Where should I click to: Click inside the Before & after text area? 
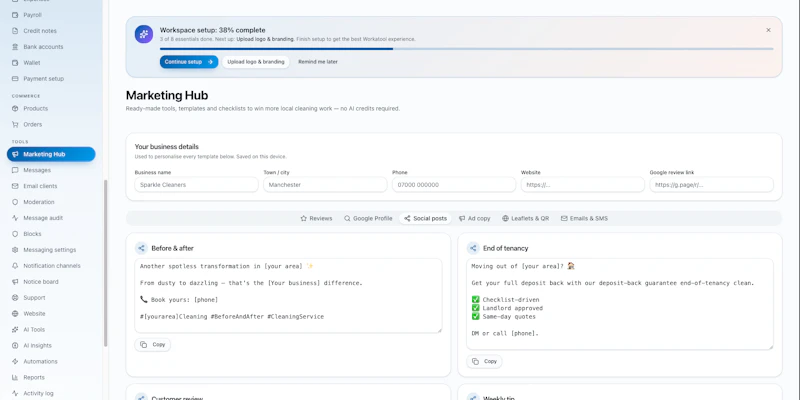click(288, 296)
